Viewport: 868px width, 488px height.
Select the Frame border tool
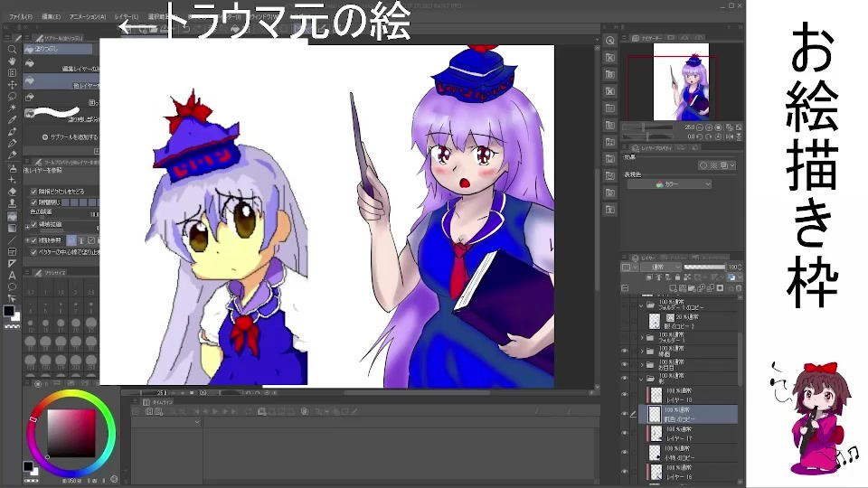pos(12,252)
